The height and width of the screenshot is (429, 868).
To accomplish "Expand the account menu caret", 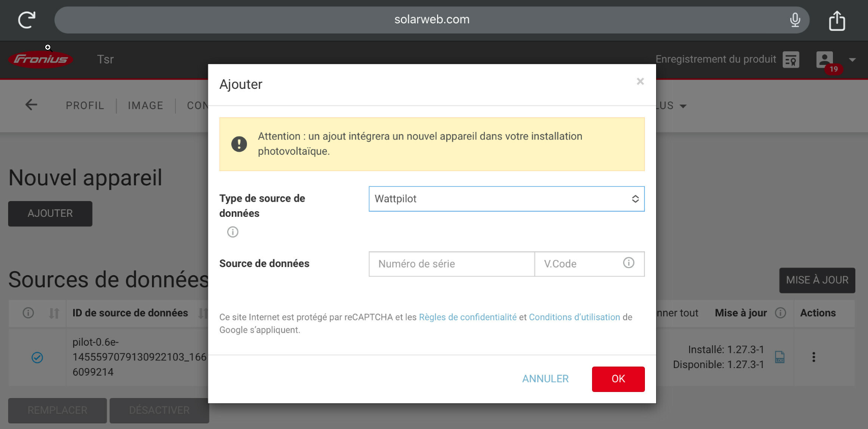I will 852,60.
